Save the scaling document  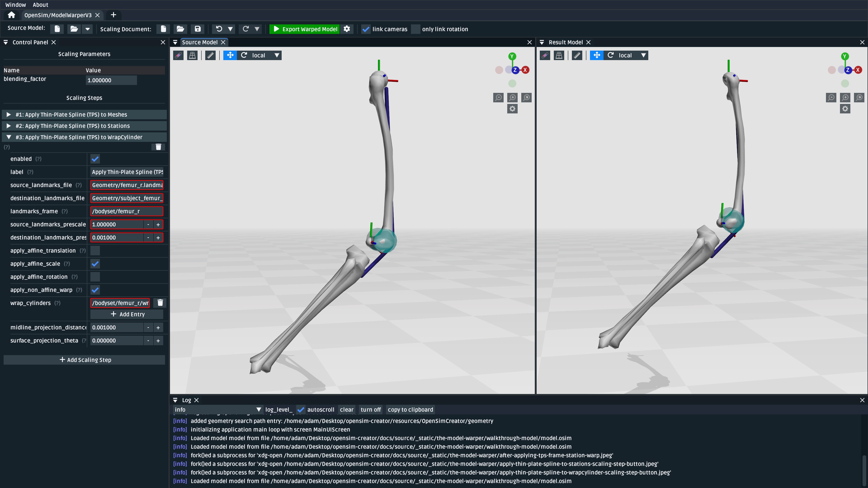[198, 29]
